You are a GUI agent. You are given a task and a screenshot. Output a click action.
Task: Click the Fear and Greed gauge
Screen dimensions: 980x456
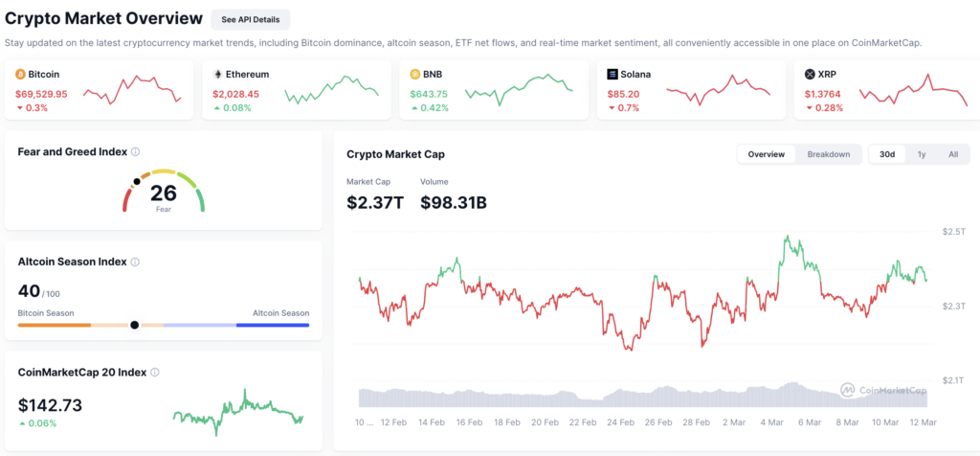tap(163, 191)
